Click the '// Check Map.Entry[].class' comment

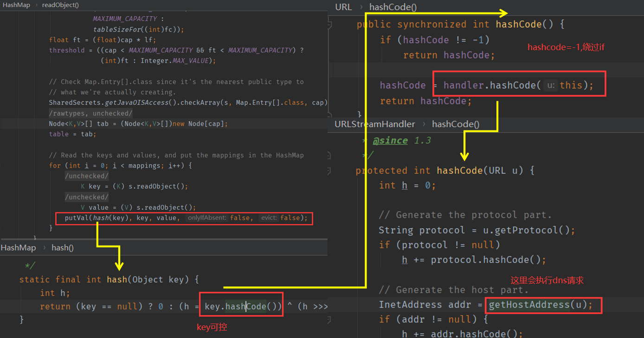(176, 82)
